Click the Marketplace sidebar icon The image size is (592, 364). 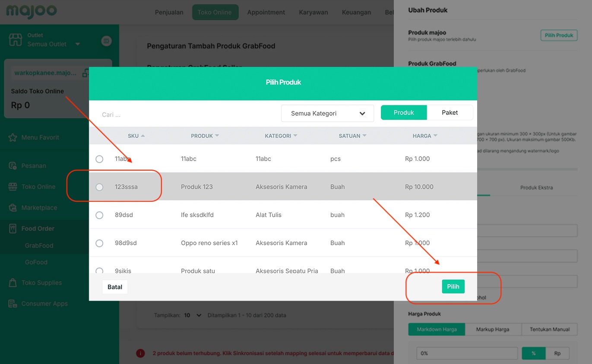[13, 208]
